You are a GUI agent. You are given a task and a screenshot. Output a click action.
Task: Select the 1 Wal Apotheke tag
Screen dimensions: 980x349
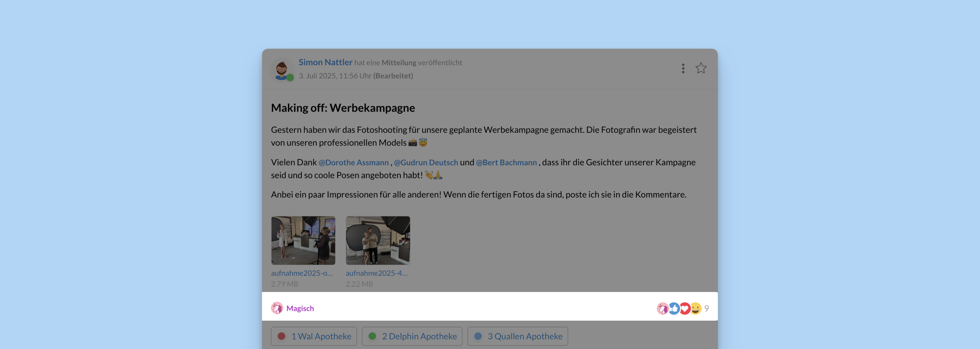click(x=314, y=336)
